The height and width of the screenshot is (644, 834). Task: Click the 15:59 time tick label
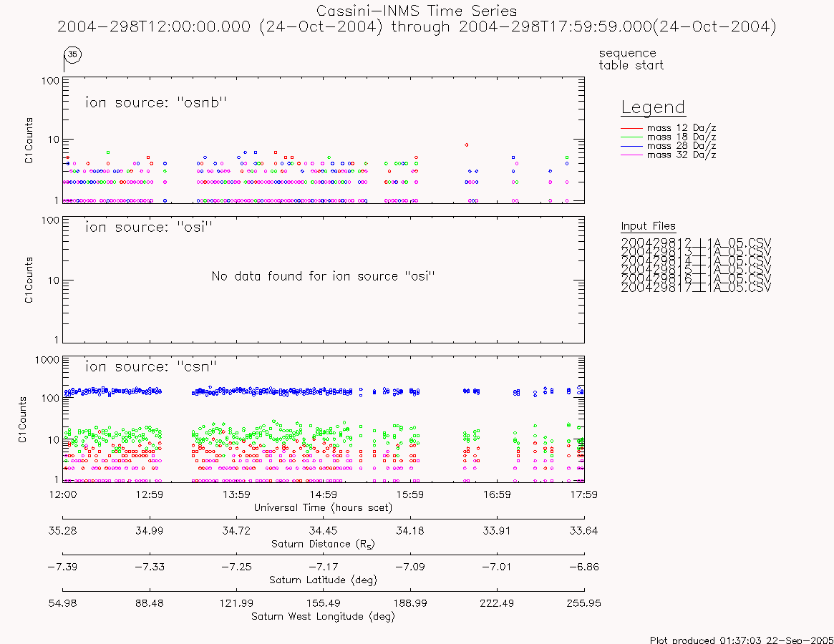tap(410, 494)
